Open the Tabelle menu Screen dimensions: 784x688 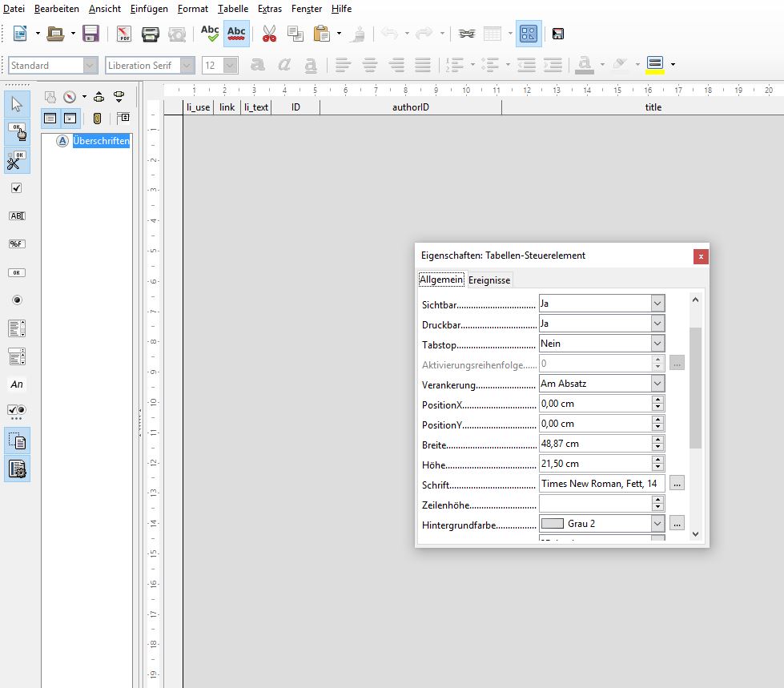coord(233,9)
